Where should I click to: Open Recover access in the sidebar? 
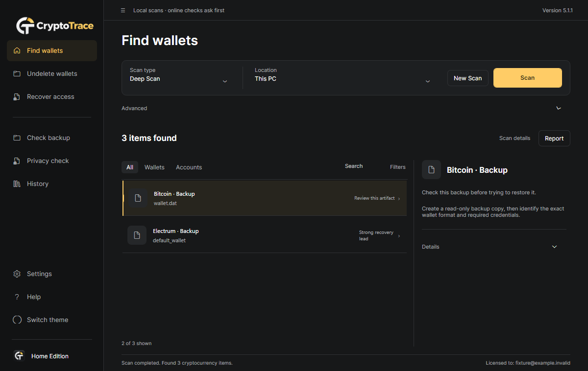[x=52, y=96]
